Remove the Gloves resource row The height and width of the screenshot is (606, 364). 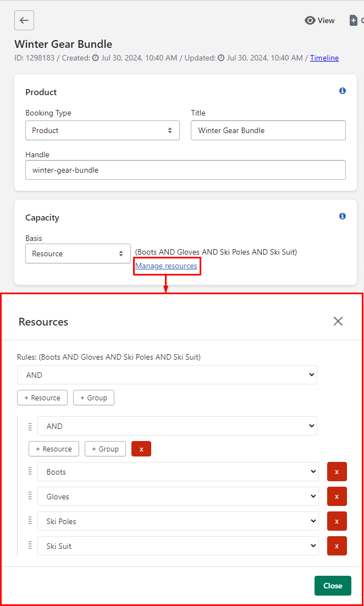[337, 496]
